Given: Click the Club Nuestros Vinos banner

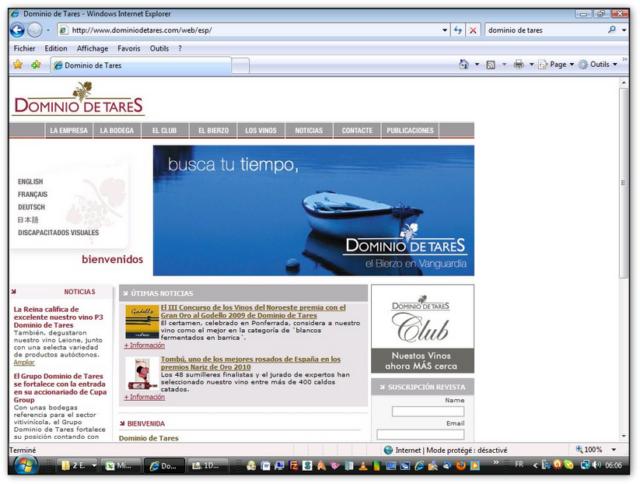Looking at the screenshot, I should click(x=422, y=329).
